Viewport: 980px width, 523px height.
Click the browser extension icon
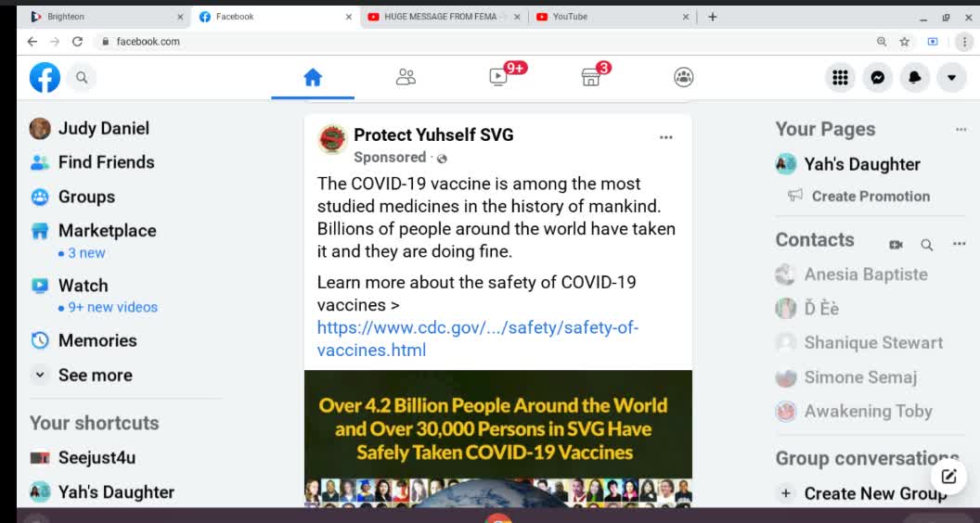point(933,42)
